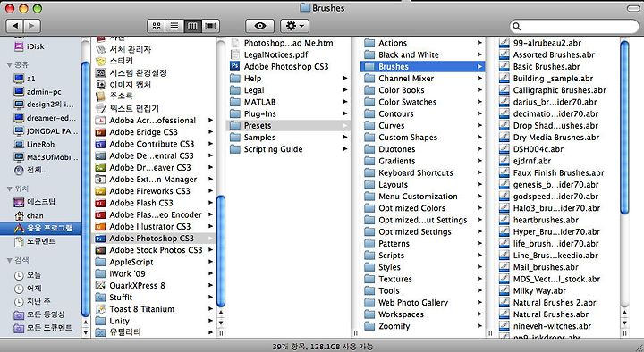Select the Adobe Photoshop CS3 folder
Screen dimensions: 644x352
click(x=154, y=239)
